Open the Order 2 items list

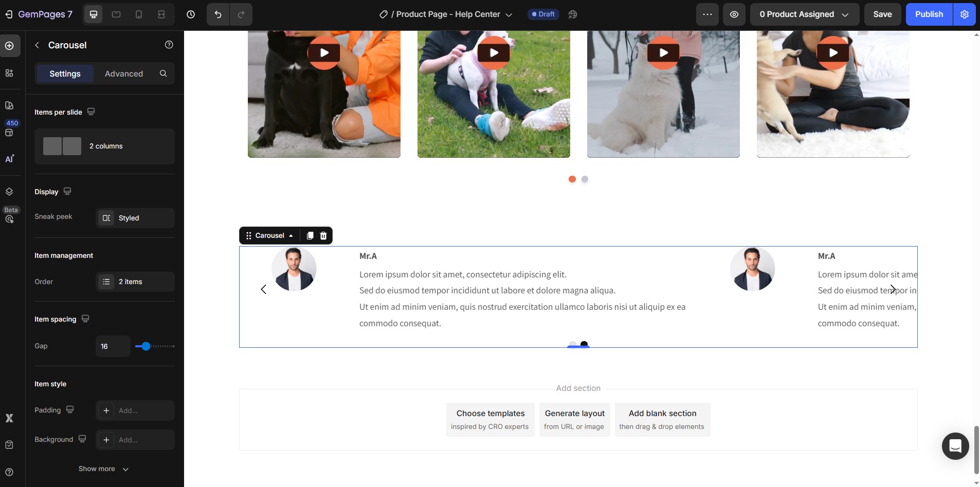click(135, 282)
